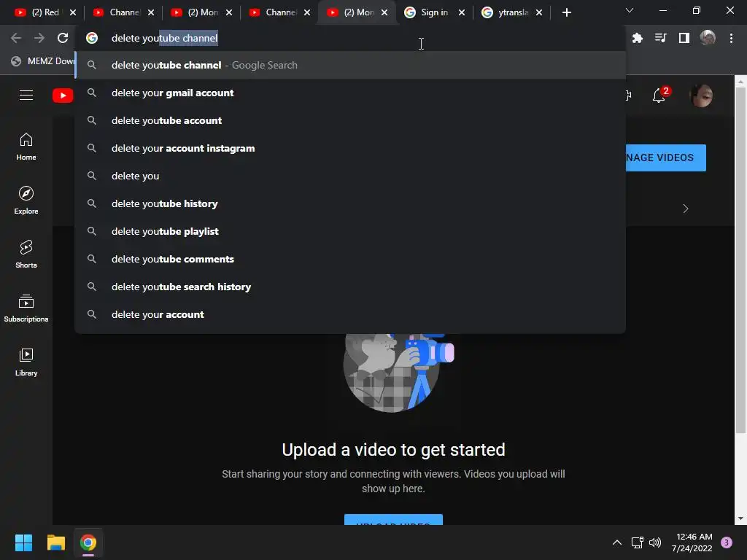Open Chrome three-dot menu
The image size is (747, 560).
[731, 38]
